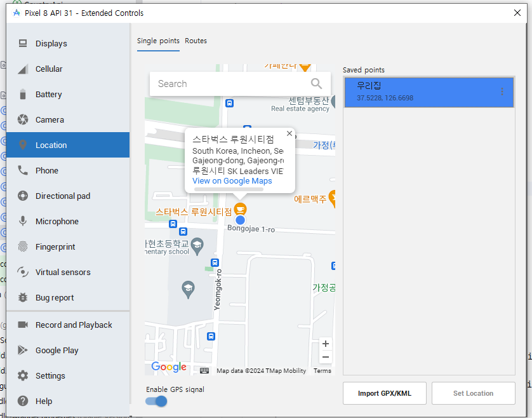Viewport: 532px width, 418px height.
Task: Click the 스타벅스 cafe marker on map
Action: pos(240,209)
